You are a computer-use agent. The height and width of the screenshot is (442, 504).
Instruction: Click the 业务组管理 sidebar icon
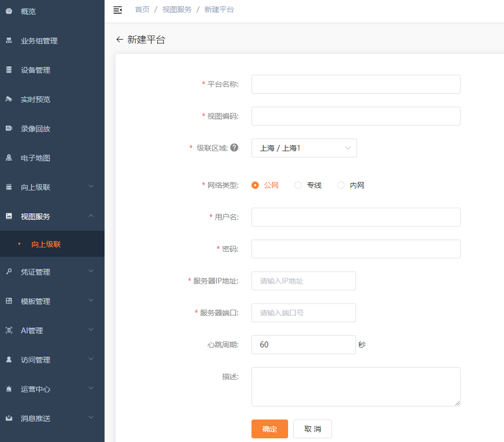point(9,40)
